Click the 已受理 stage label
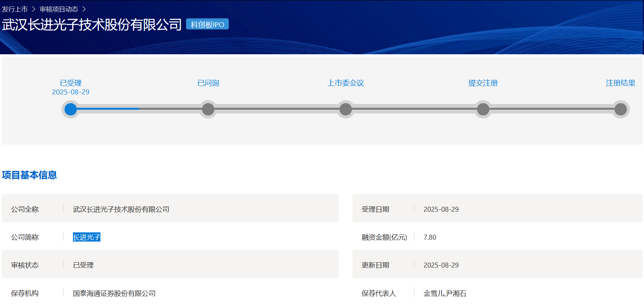The image size is (644, 305). (x=71, y=83)
